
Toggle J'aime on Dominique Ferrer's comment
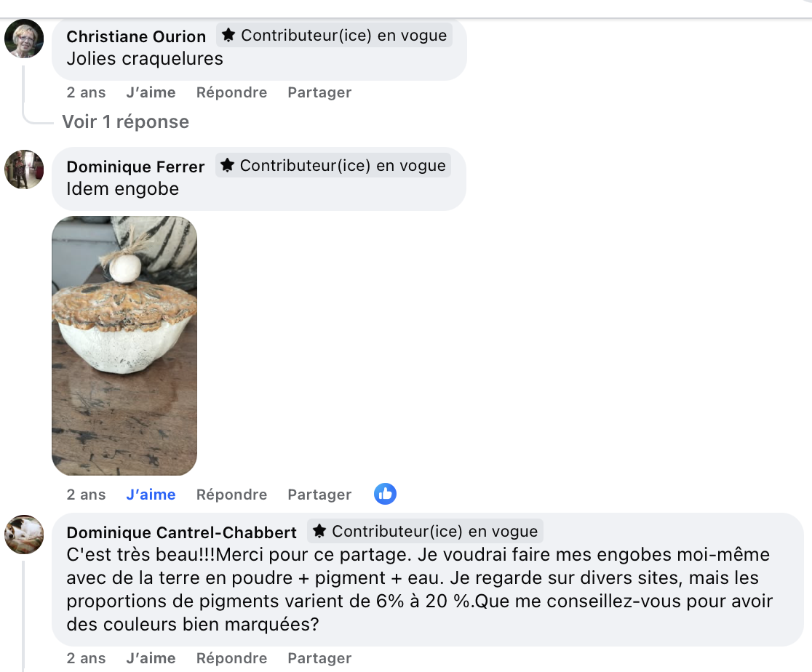(x=151, y=495)
